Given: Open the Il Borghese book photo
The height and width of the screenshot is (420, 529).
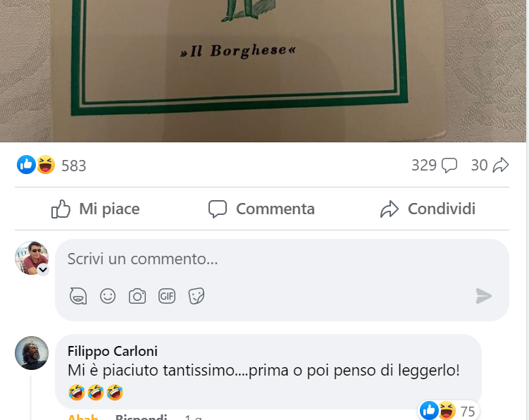Looking at the screenshot, I should pos(263,71).
